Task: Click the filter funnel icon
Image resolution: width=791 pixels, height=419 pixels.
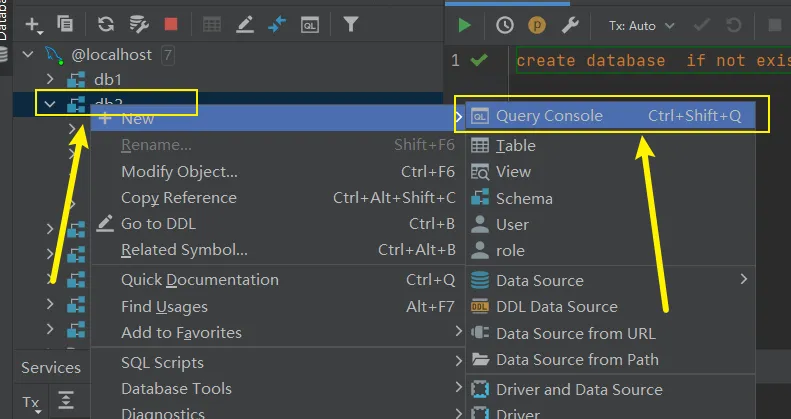Action: 351,23
